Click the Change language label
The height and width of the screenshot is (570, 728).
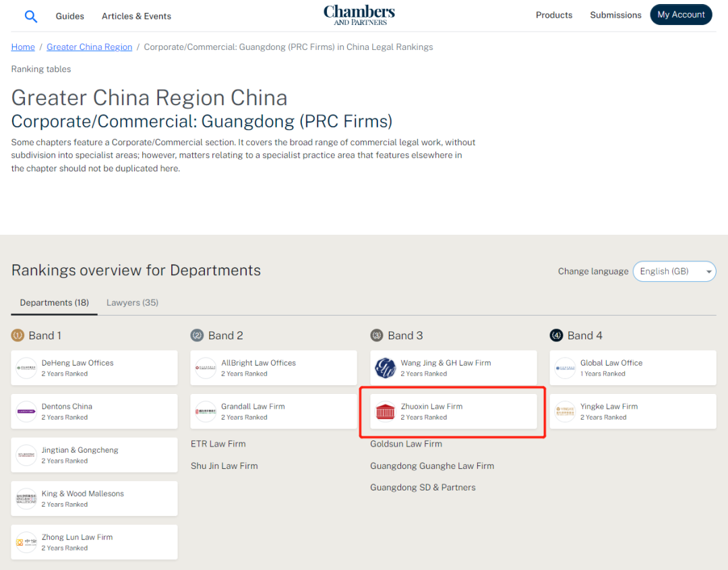(593, 271)
